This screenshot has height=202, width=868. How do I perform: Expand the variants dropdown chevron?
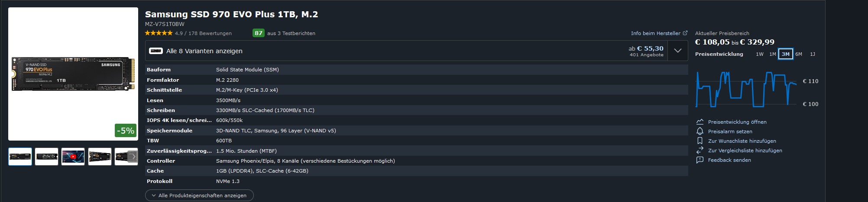[x=678, y=51]
